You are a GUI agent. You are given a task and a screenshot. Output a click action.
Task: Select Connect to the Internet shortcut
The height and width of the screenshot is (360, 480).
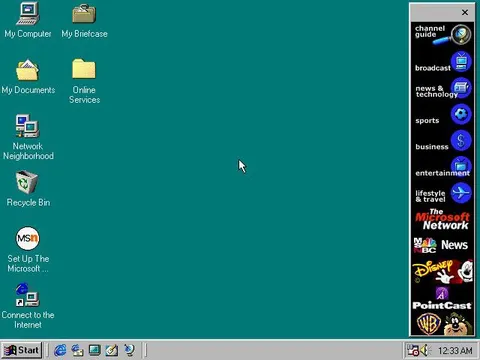point(28,306)
